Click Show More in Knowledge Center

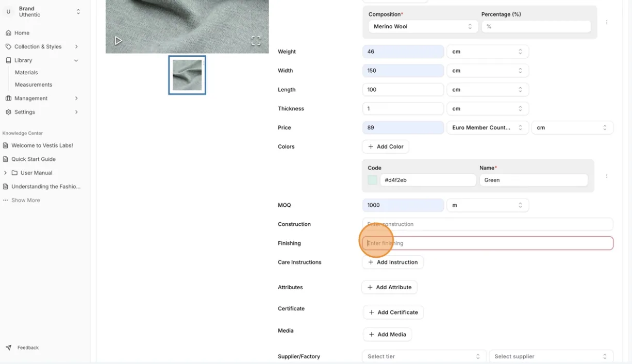tap(25, 200)
